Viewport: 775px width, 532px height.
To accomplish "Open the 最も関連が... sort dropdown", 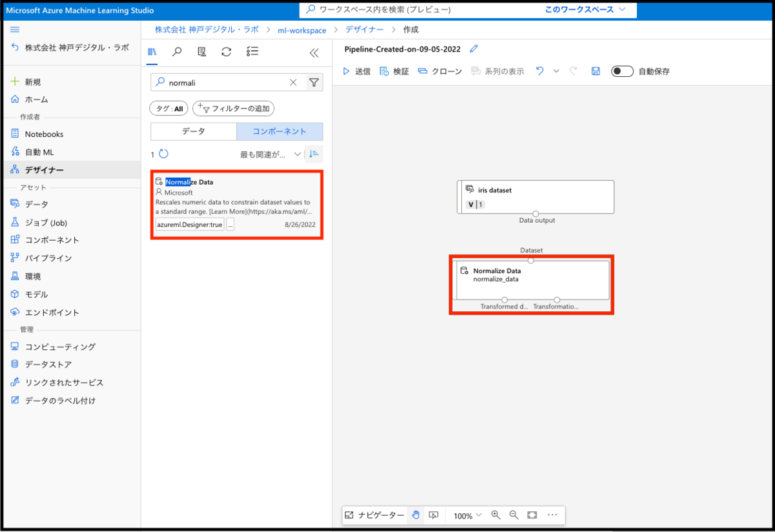I will pyautogui.click(x=271, y=154).
